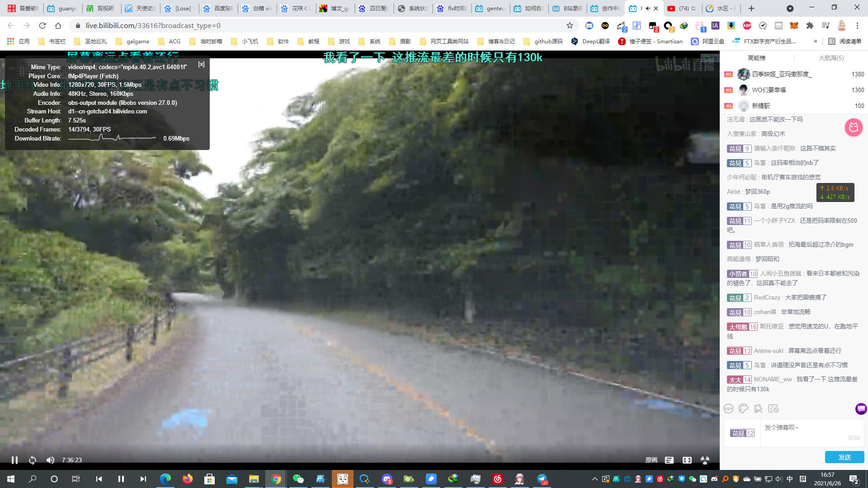
Task: Go back in browser history
Action: pos(11,25)
